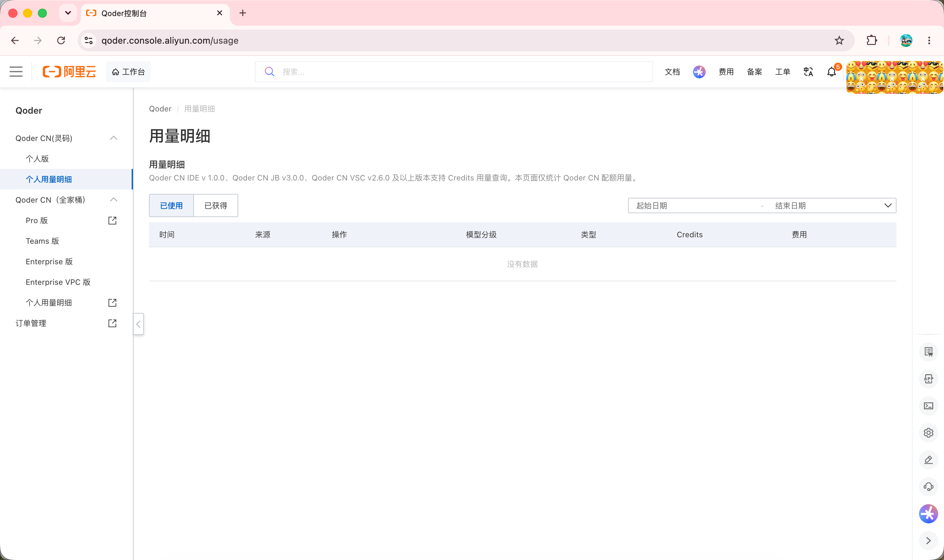The width and height of the screenshot is (944, 560).
Task: Select 个人版 in the sidebar
Action: point(37,159)
